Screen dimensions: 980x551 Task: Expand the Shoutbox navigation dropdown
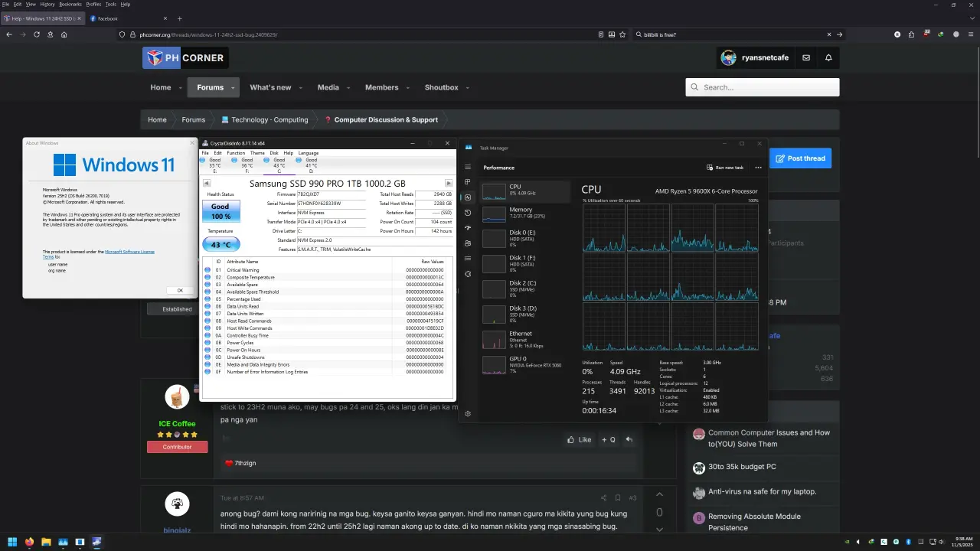(x=467, y=88)
